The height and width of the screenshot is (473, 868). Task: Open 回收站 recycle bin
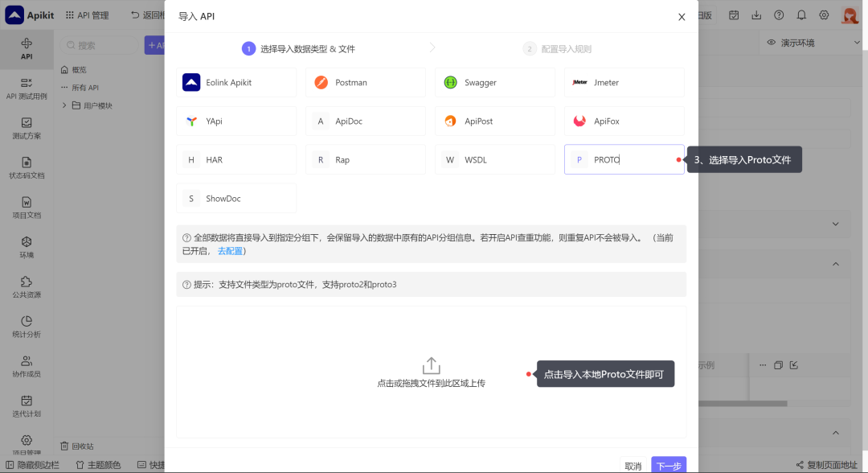click(x=77, y=446)
